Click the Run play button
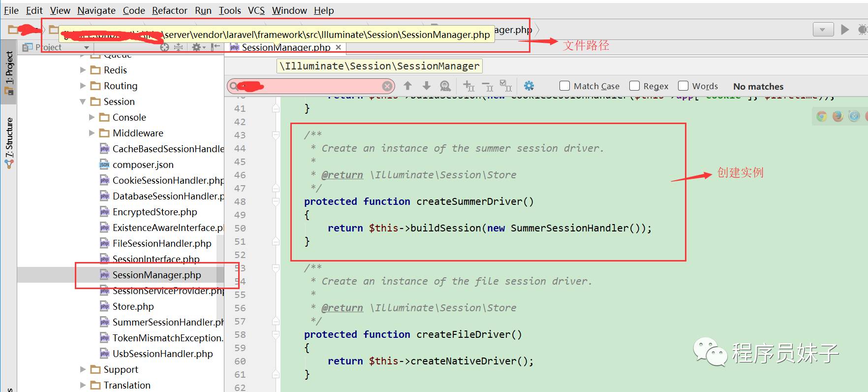This screenshot has height=392, width=868. click(845, 30)
